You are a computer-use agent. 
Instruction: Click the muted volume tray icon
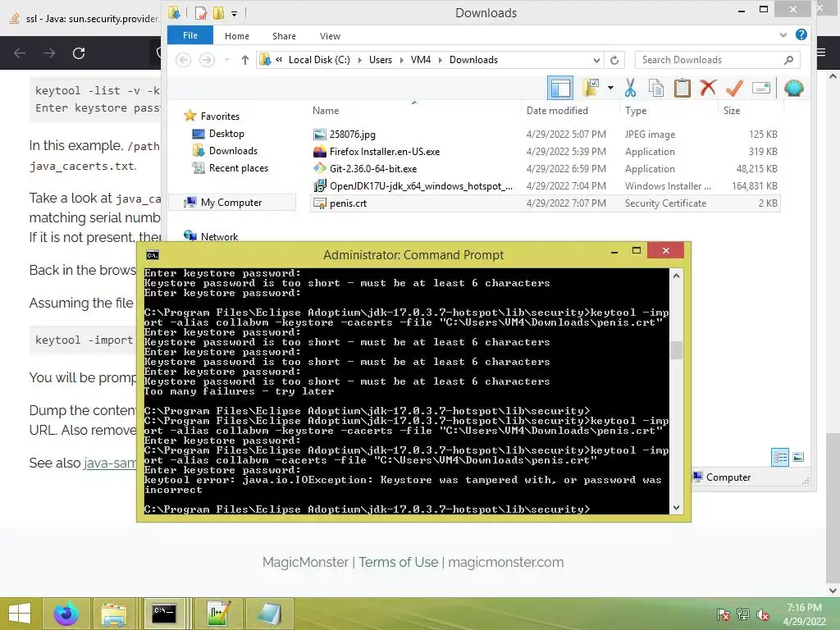pos(763,614)
